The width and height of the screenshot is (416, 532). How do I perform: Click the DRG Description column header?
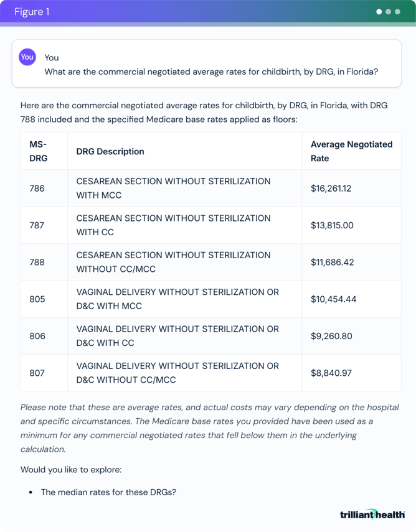pyautogui.click(x=110, y=151)
